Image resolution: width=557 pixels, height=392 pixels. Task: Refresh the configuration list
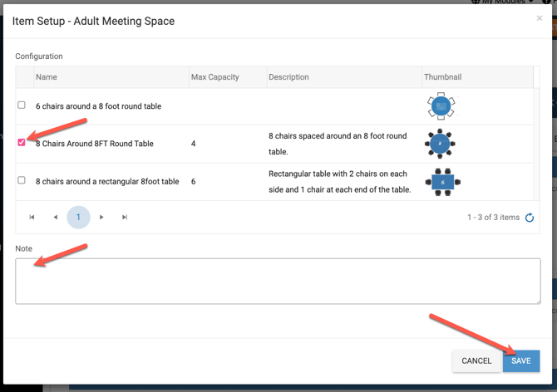point(530,218)
